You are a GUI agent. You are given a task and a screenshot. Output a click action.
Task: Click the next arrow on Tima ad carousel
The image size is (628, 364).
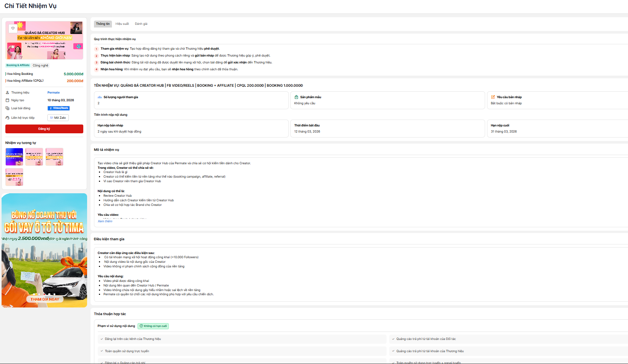tap(81, 250)
